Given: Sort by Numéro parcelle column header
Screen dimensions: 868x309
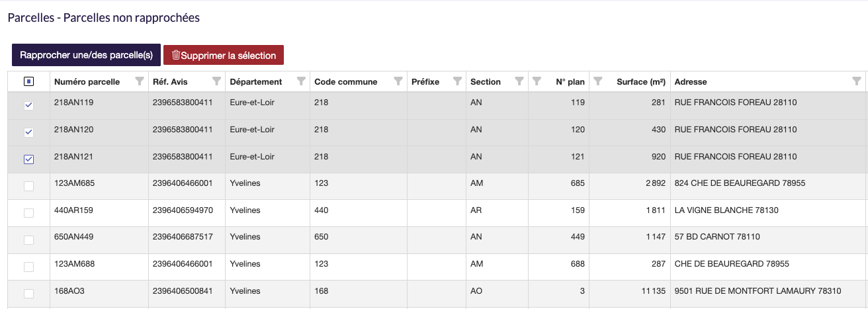Looking at the screenshot, I should (87, 82).
